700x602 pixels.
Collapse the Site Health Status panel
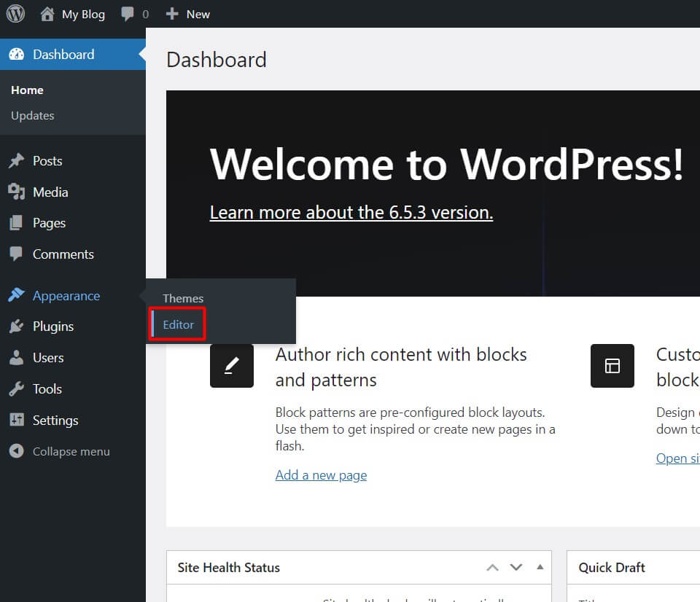pos(540,567)
